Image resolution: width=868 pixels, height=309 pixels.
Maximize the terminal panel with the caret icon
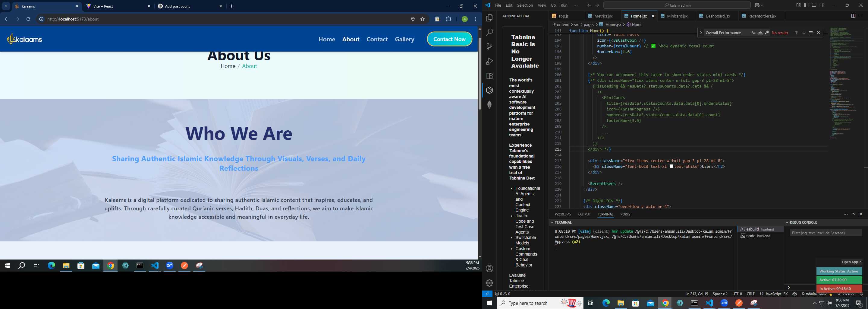(853, 214)
